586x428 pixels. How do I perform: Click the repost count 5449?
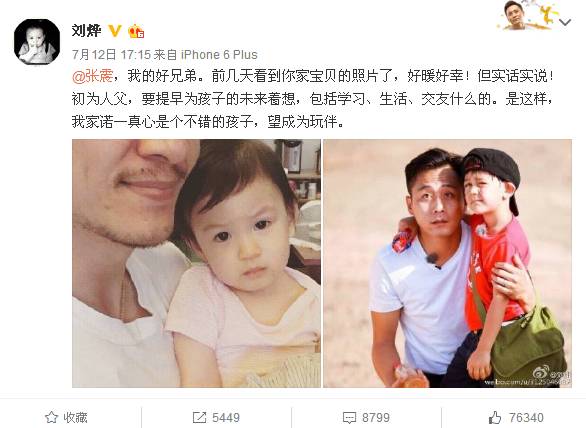226,417
